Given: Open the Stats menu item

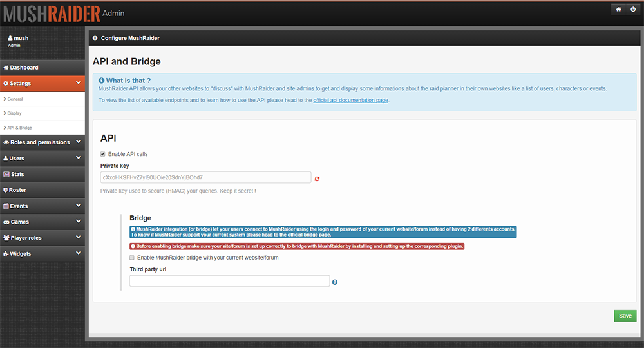Looking at the screenshot, I should 43,174.
